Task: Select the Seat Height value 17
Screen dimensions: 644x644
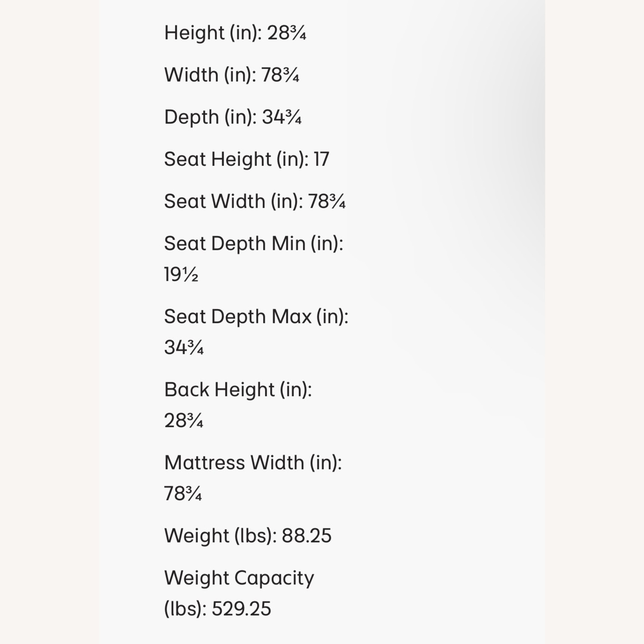Action: coord(321,159)
